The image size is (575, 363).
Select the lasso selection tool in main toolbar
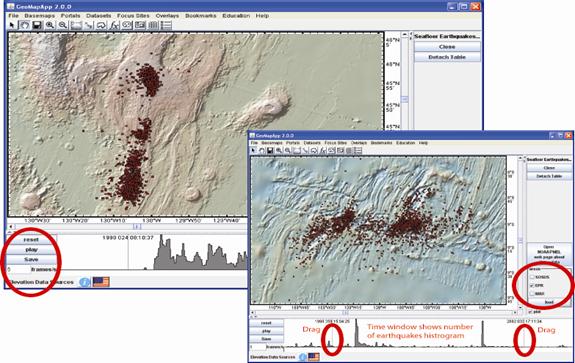tap(101, 25)
